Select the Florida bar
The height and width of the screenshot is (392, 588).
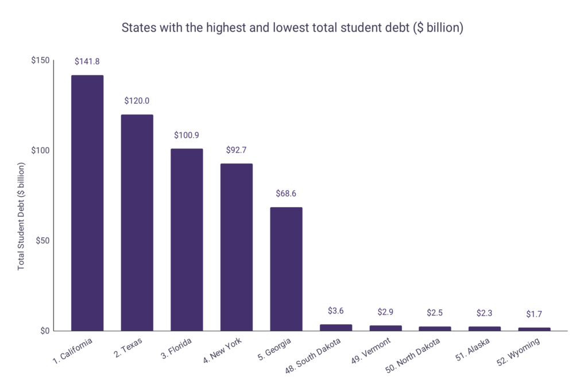187,240
